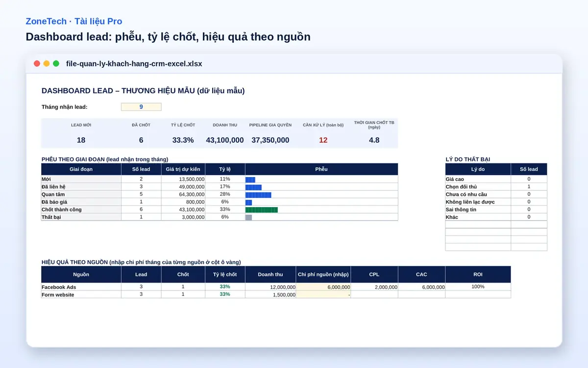Click the LÝ DO THẤT BẠI section title
This screenshot has height=368, width=588.
pos(468,159)
